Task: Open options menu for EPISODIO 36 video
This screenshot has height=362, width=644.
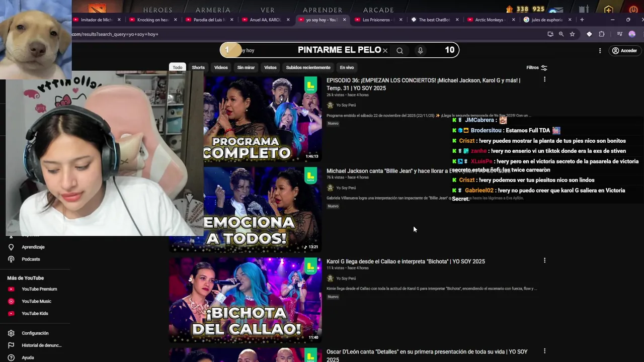Action: tap(544, 79)
